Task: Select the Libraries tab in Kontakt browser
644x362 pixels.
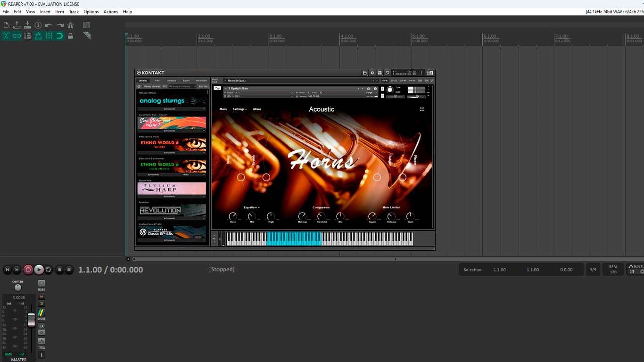Action: 142,81
